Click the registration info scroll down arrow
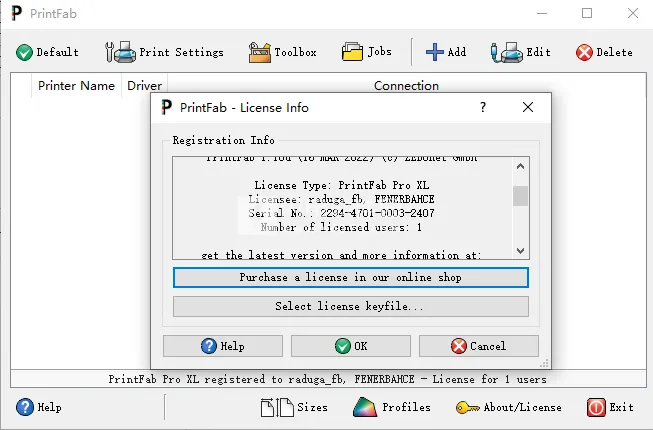Screen dimensions: 653x430 coord(520,251)
